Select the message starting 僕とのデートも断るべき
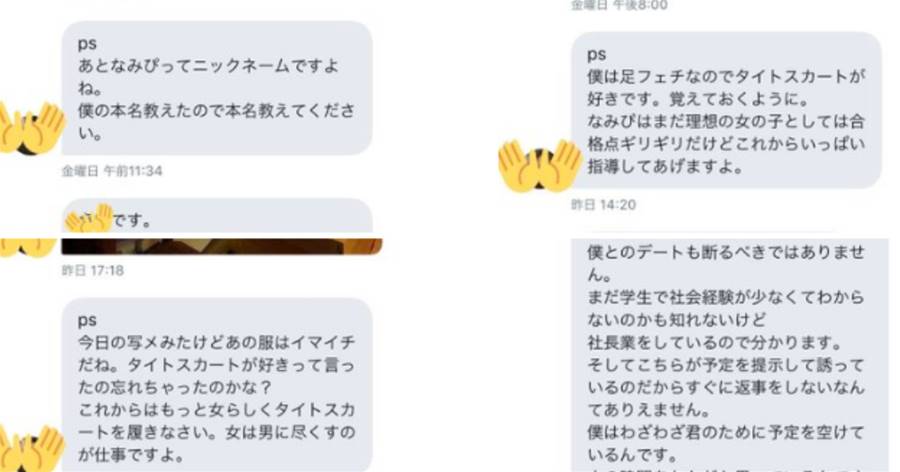 (x=730, y=355)
